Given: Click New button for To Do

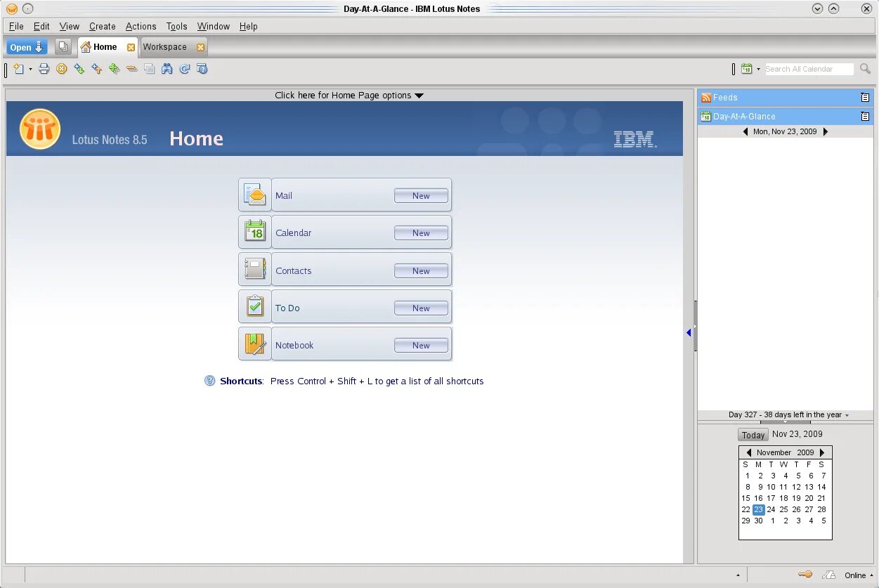Looking at the screenshot, I should pyautogui.click(x=421, y=308).
